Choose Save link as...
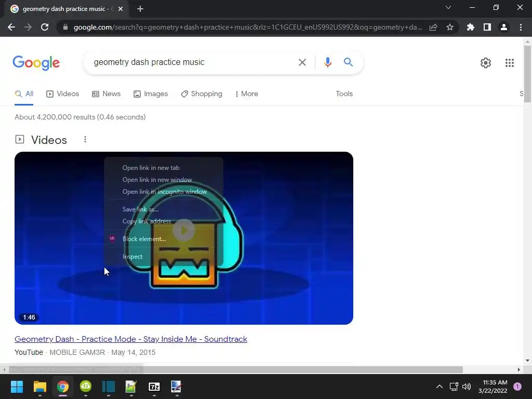Viewport: 532px width, 399px height. point(164,209)
